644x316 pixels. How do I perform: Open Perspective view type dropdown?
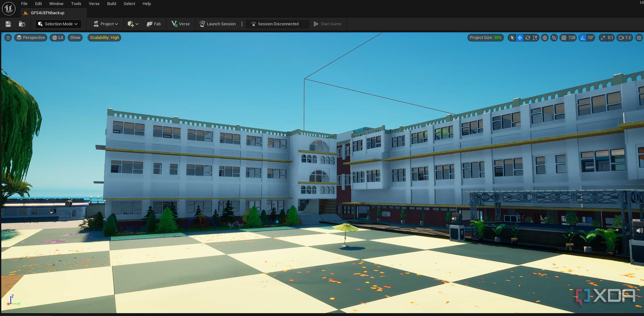click(31, 38)
